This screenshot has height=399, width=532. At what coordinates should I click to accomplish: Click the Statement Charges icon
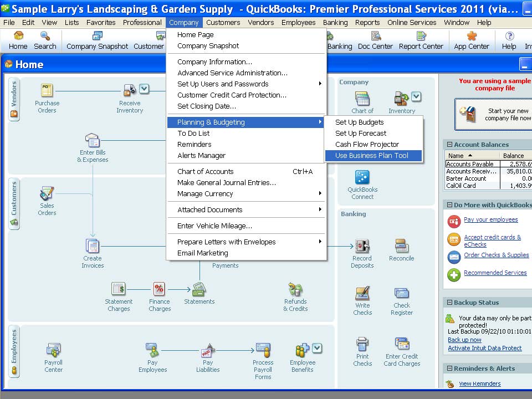119,289
